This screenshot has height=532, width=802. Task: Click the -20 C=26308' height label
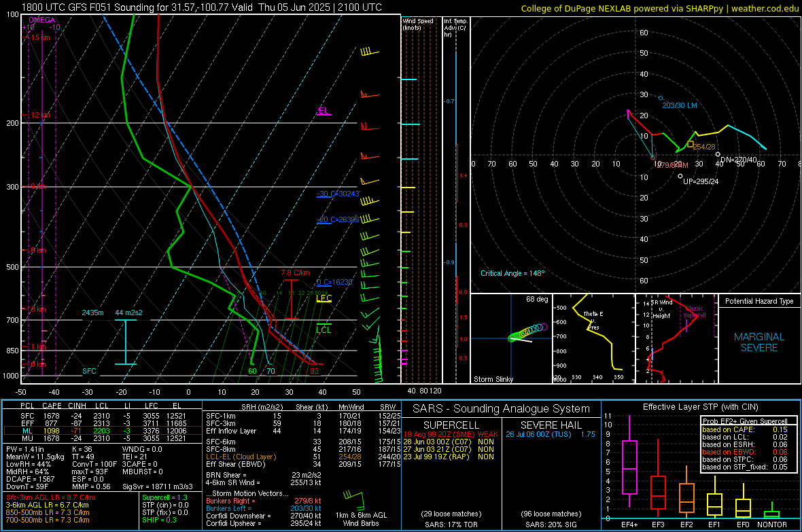tap(338, 219)
